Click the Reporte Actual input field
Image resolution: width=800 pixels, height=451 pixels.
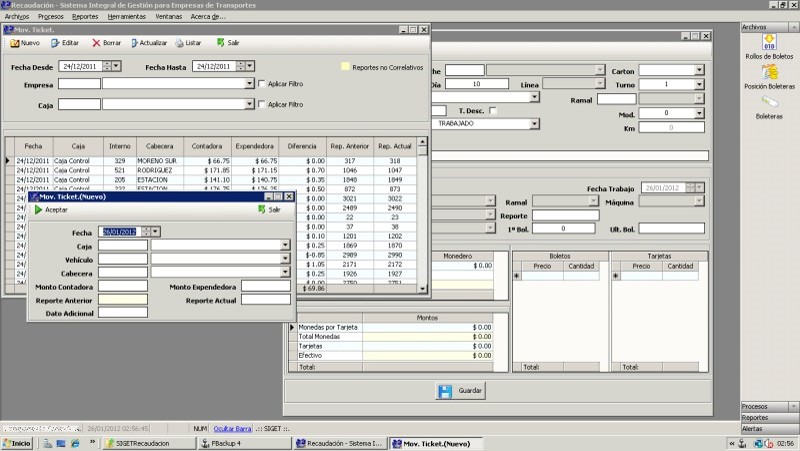click(266, 299)
